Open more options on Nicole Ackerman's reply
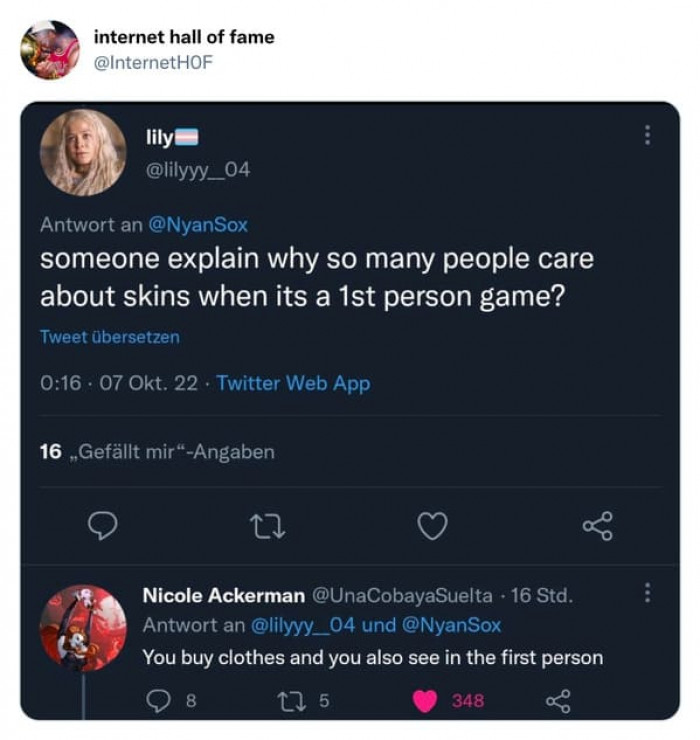The width and height of the screenshot is (700, 740). click(x=648, y=594)
